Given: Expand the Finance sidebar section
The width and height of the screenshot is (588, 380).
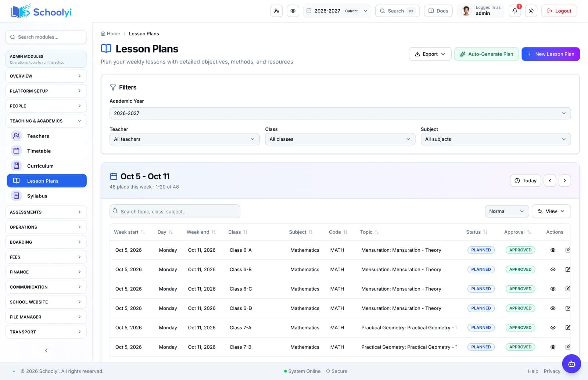Looking at the screenshot, I should [46, 272].
